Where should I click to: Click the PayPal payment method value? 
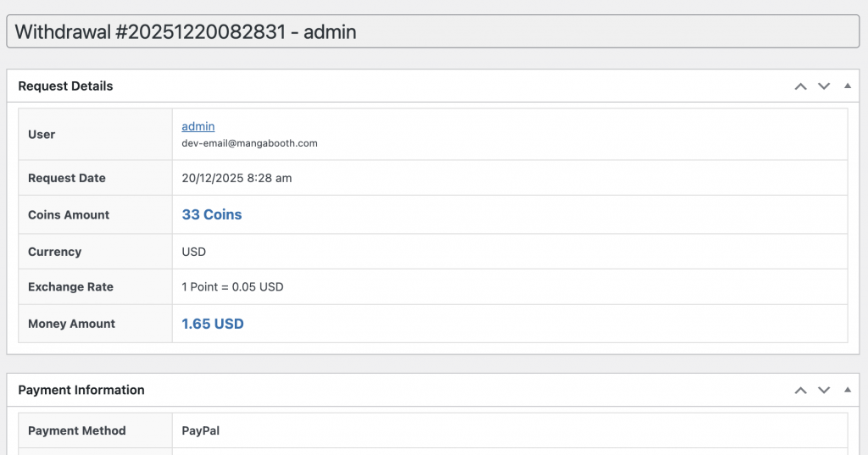pos(201,431)
